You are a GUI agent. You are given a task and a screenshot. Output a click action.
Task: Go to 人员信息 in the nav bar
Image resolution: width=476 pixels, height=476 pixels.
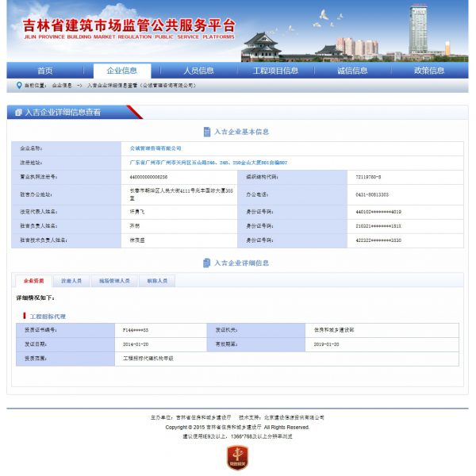tap(199, 71)
